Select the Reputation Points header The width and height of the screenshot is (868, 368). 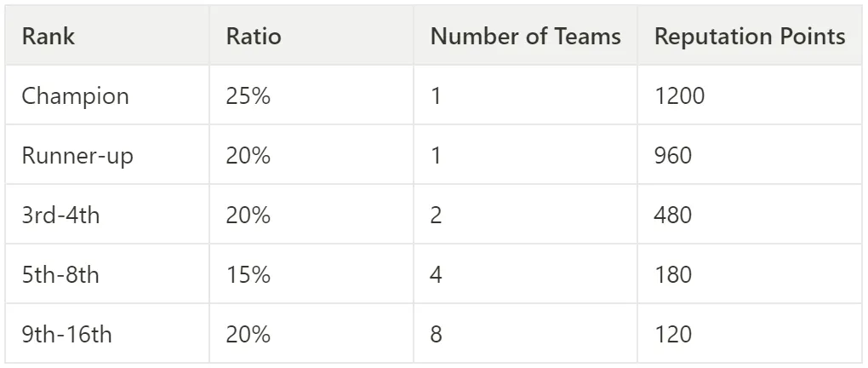(750, 36)
